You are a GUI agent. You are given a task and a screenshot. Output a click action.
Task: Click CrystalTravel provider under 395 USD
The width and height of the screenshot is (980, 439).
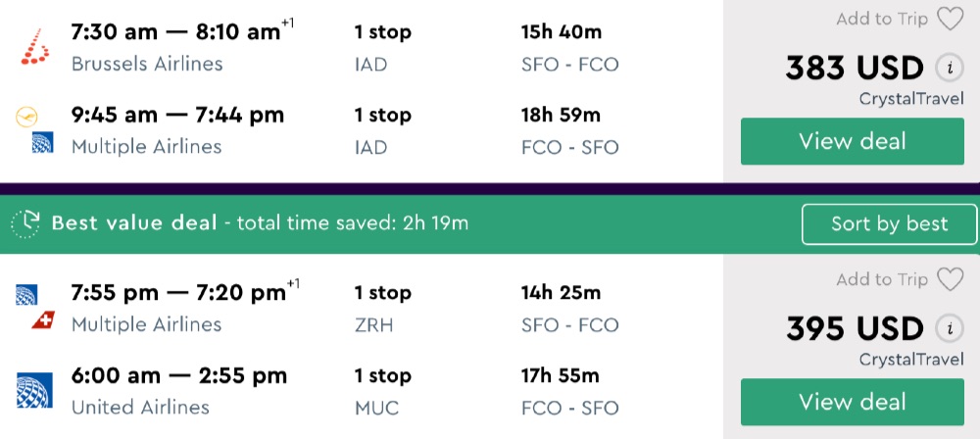(910, 360)
